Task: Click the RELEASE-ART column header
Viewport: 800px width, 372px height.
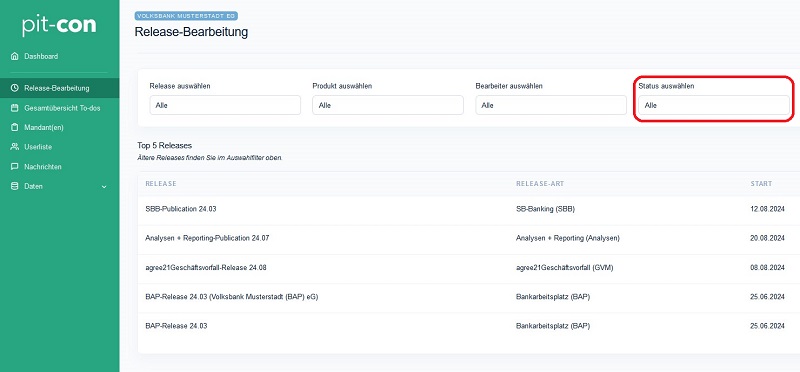Action: 540,184
